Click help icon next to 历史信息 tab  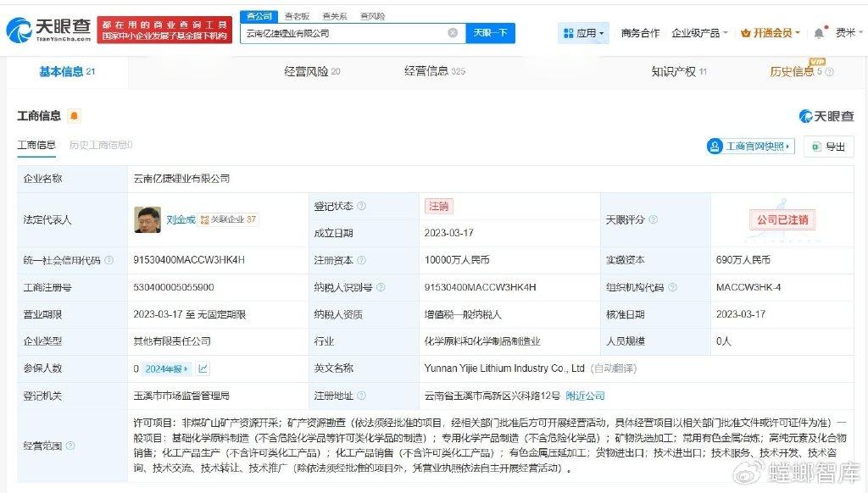click(829, 72)
